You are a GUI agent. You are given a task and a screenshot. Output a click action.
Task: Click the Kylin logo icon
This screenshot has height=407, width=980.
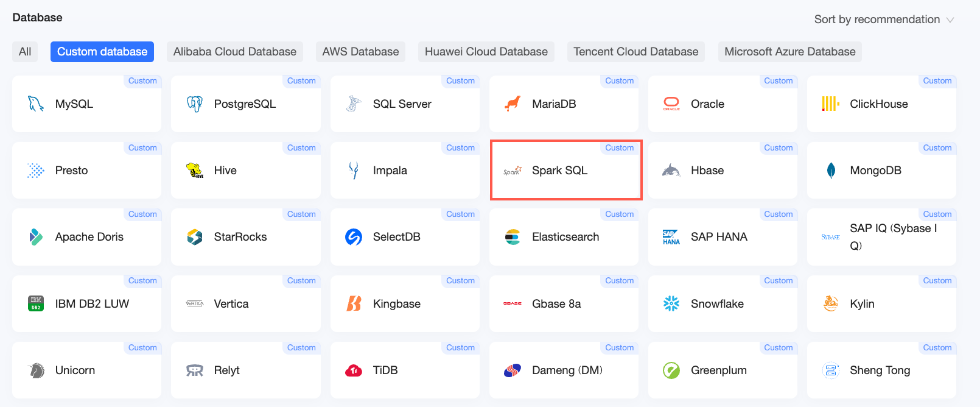tap(830, 303)
